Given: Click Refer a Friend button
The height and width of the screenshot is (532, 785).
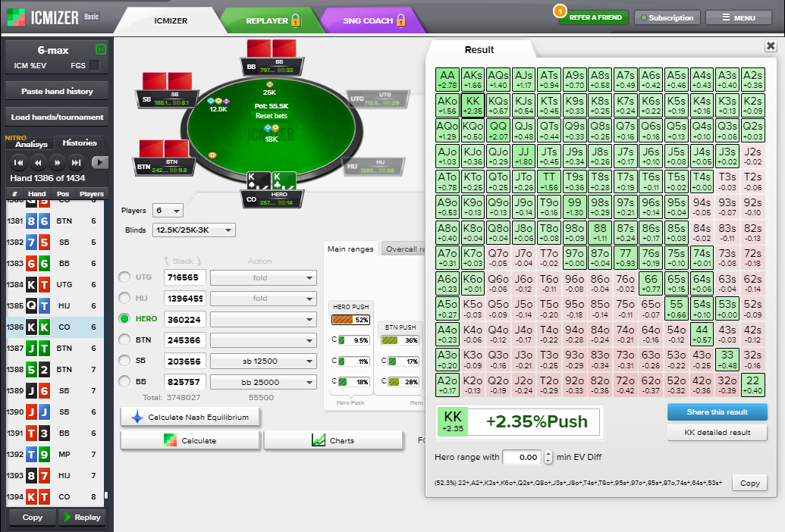Looking at the screenshot, I should click(595, 17).
